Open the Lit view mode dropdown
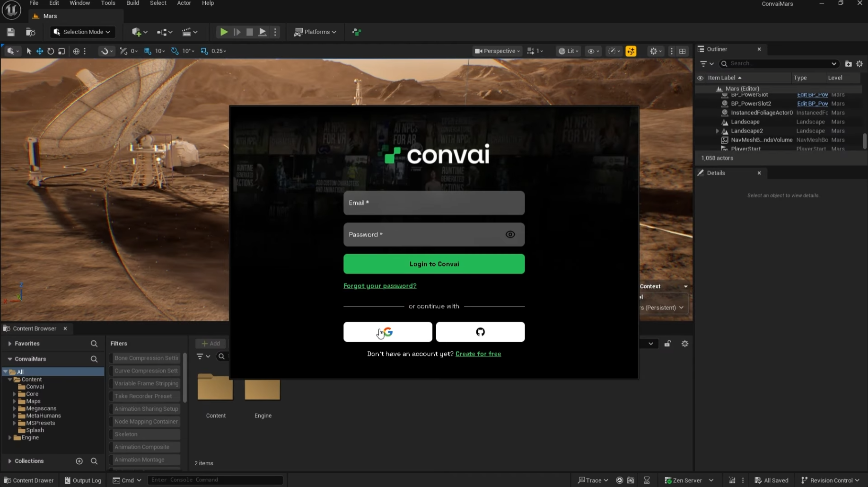Viewport: 868px width, 487px height. point(568,51)
